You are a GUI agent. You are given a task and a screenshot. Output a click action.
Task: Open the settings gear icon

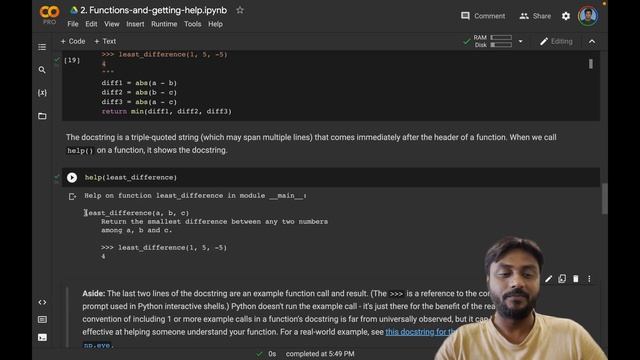point(566,16)
